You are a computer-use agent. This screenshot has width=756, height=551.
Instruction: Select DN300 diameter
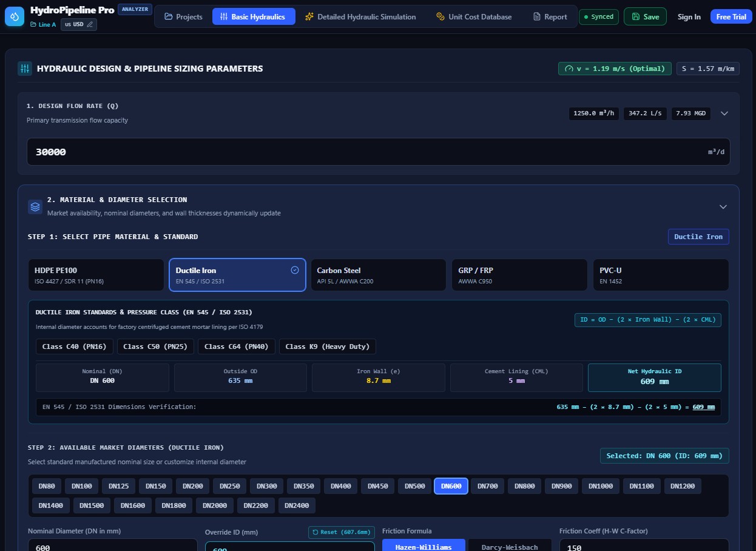coord(266,486)
